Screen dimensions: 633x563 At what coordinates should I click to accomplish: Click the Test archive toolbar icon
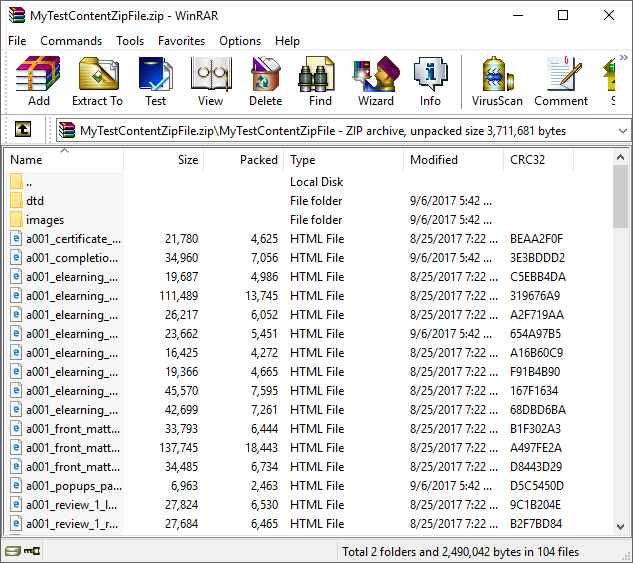(155, 81)
